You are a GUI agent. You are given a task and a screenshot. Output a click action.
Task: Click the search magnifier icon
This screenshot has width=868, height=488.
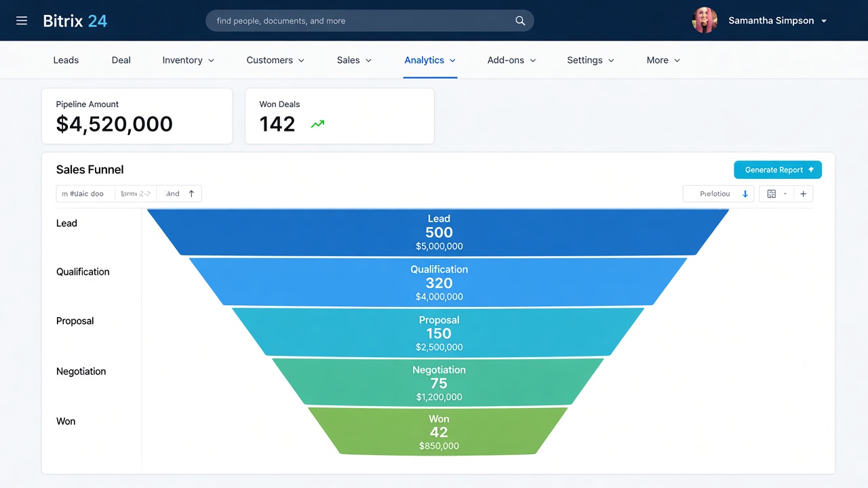[x=520, y=21]
